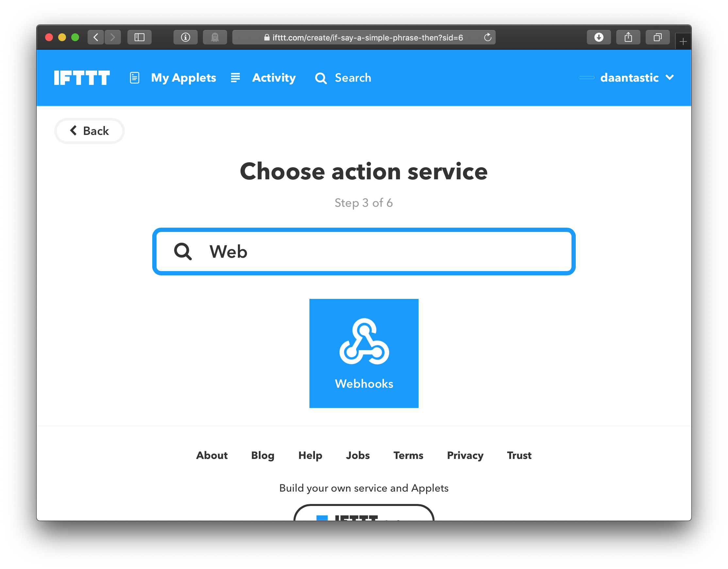The width and height of the screenshot is (728, 569).
Task: Click the Webhooks service icon
Action: (x=363, y=353)
